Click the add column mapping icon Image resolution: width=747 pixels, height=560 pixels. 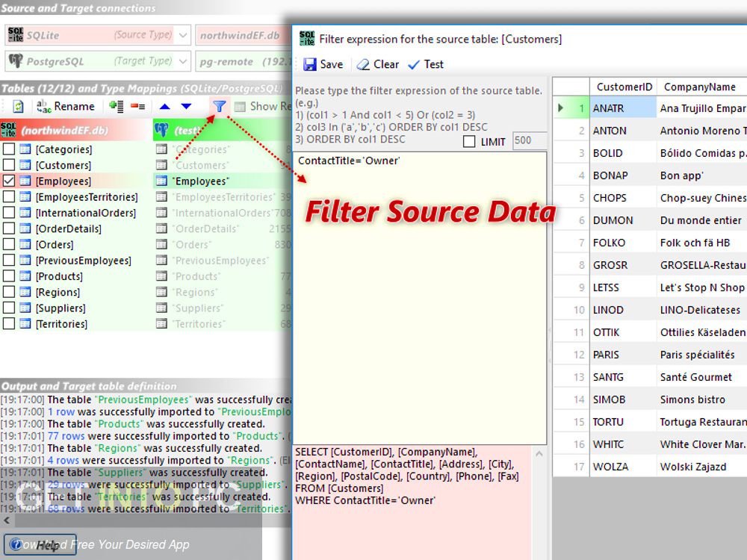tap(117, 106)
